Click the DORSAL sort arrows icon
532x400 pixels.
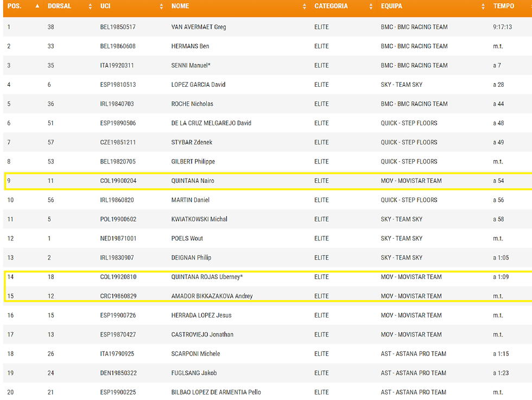(90, 7)
